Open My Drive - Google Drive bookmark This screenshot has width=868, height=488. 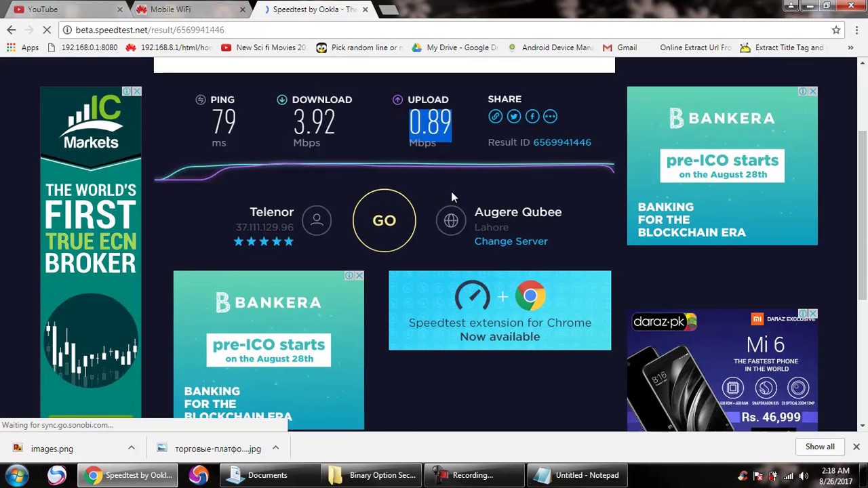tap(454, 47)
